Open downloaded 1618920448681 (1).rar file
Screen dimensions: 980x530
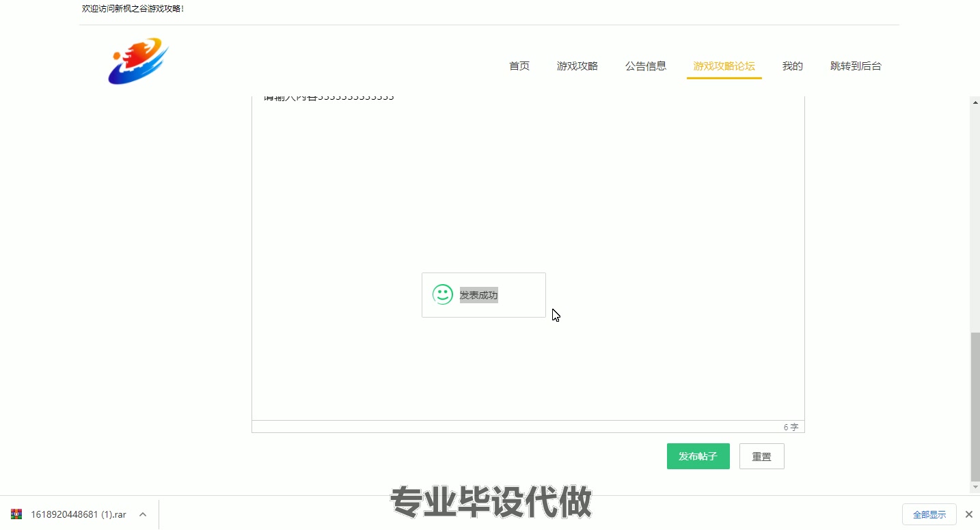tap(79, 514)
